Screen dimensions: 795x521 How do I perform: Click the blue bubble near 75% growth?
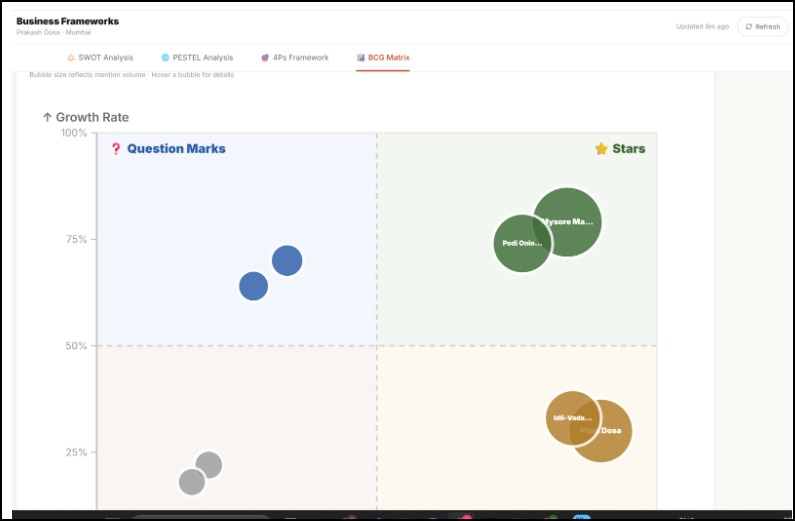pos(287,260)
